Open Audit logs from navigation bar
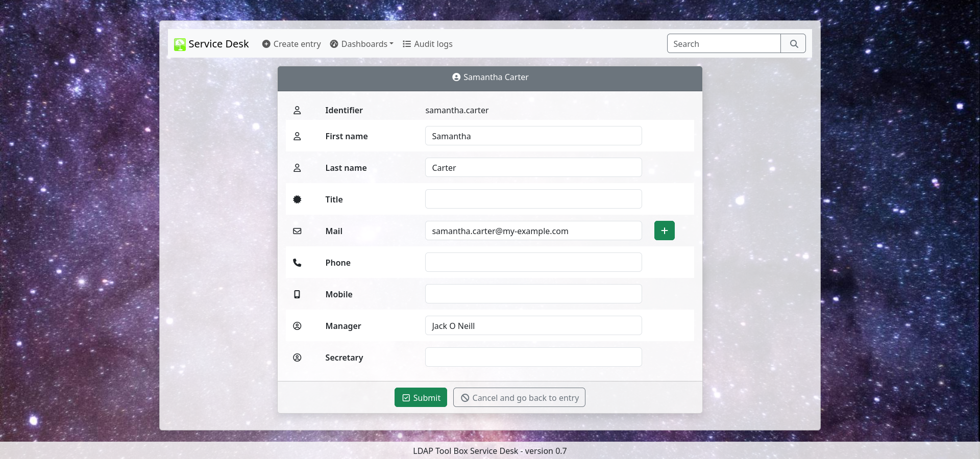980x459 pixels. tap(427, 44)
